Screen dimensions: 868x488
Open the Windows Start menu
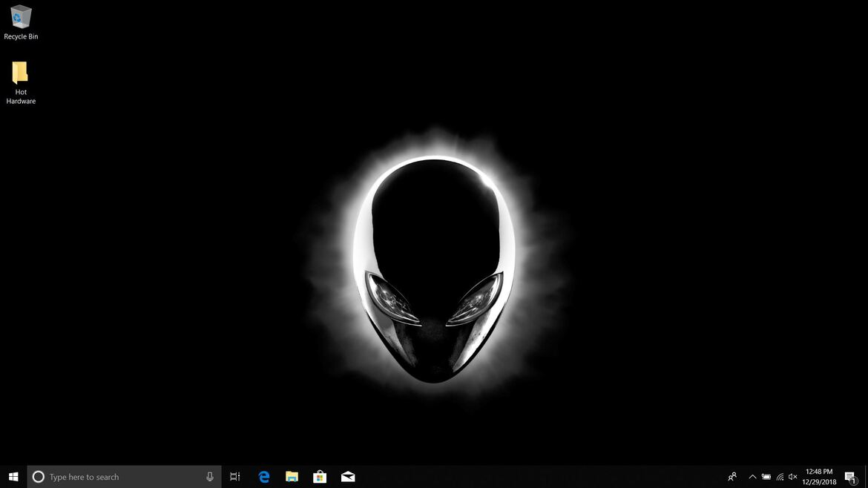pos(13,476)
